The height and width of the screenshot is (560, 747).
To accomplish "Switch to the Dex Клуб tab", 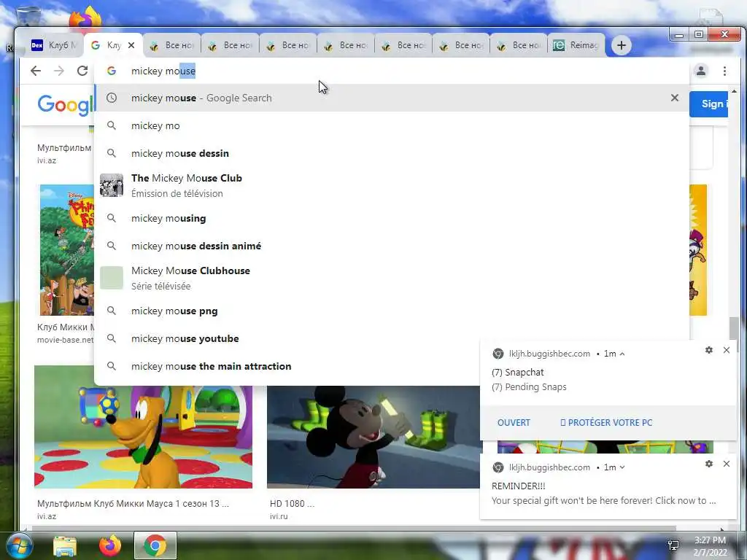I will point(54,45).
